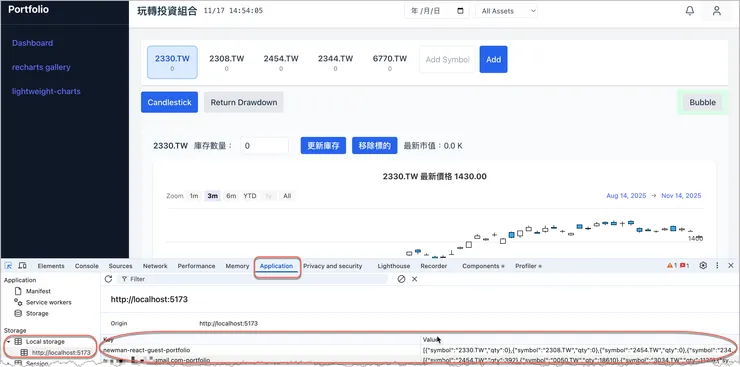Open the user profile icon

[x=716, y=11]
